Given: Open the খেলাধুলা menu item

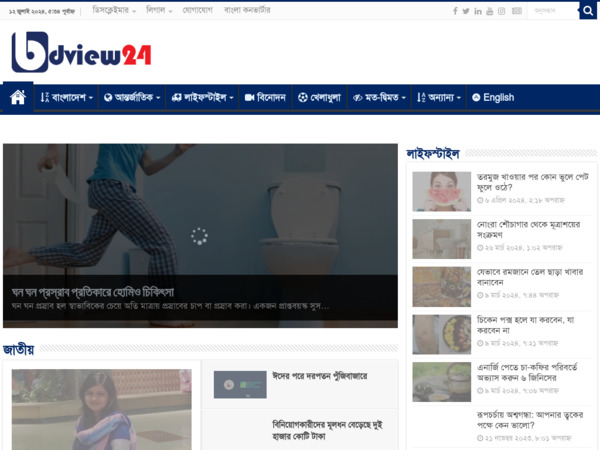Looking at the screenshot, I should point(319,98).
